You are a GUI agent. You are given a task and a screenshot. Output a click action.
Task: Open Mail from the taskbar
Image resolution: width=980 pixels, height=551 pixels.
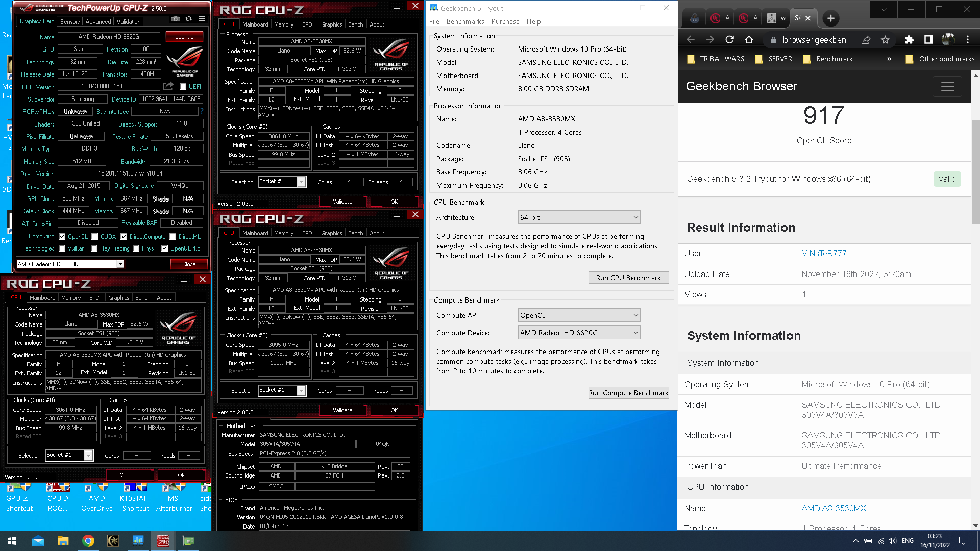38,541
